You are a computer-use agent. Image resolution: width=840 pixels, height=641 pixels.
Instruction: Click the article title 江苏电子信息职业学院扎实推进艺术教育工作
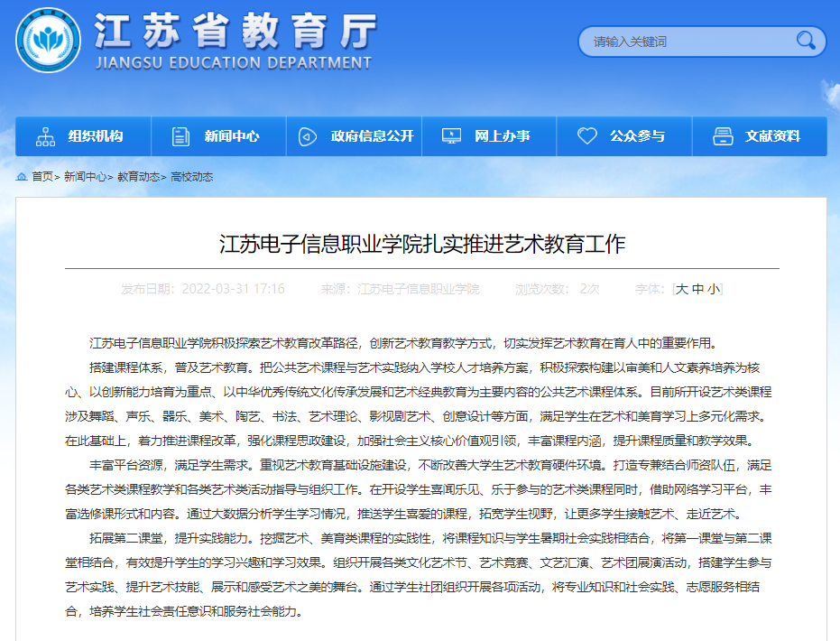[422, 244]
